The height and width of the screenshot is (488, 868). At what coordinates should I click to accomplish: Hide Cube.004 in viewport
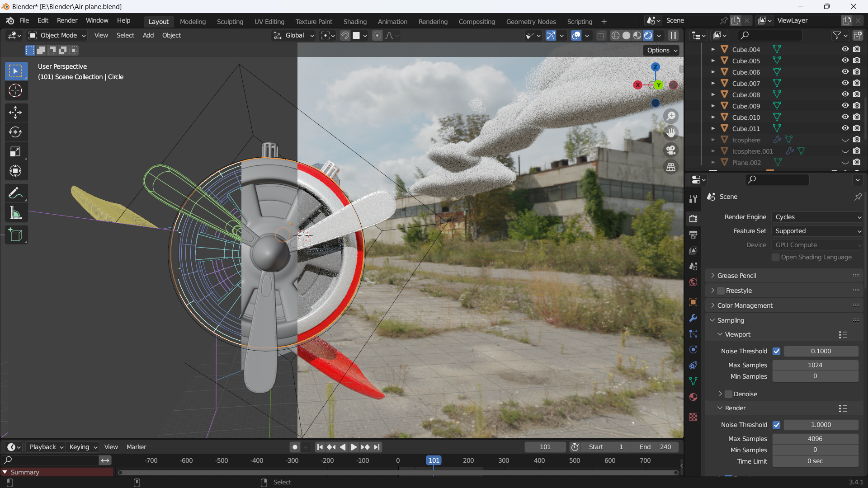coord(845,49)
